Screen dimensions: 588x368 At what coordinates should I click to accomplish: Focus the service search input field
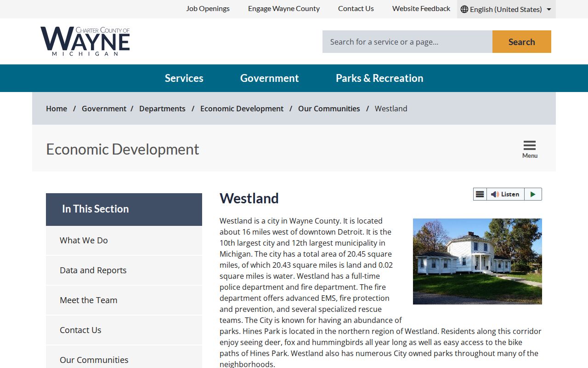point(407,42)
